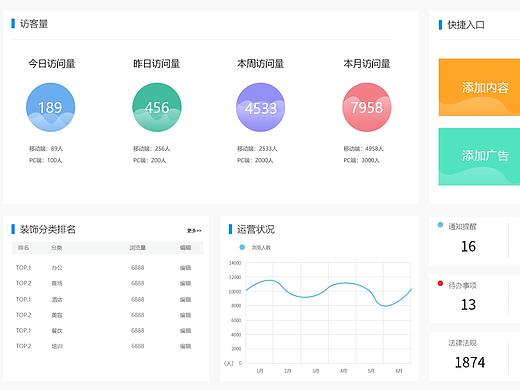Select the 餐饮 category cell

coord(57,331)
